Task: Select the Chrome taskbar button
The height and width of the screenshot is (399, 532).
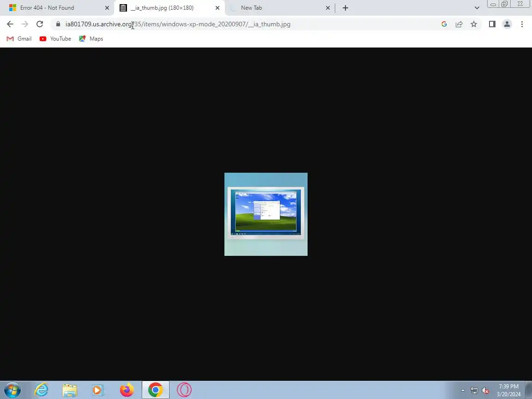Action: (x=155, y=390)
